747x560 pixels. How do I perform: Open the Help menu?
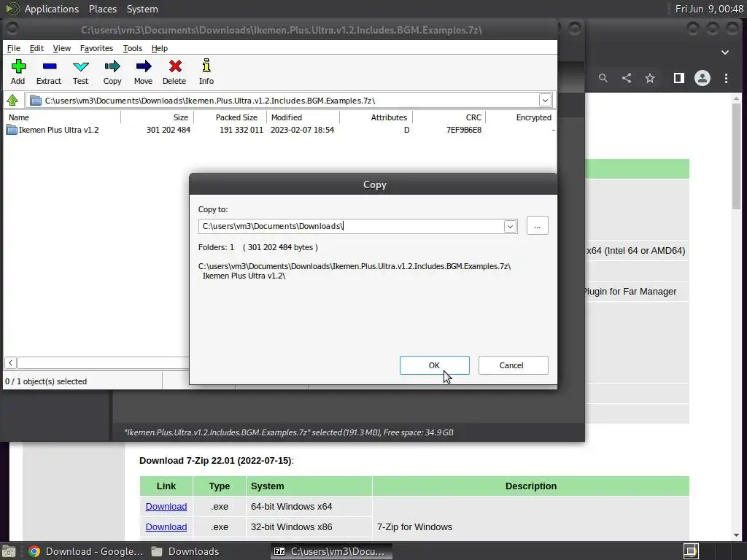point(160,48)
